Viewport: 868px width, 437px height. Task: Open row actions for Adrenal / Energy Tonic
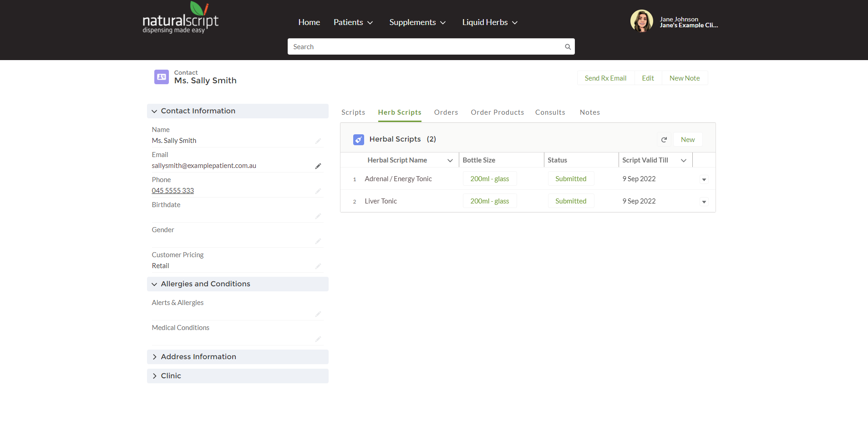click(704, 179)
